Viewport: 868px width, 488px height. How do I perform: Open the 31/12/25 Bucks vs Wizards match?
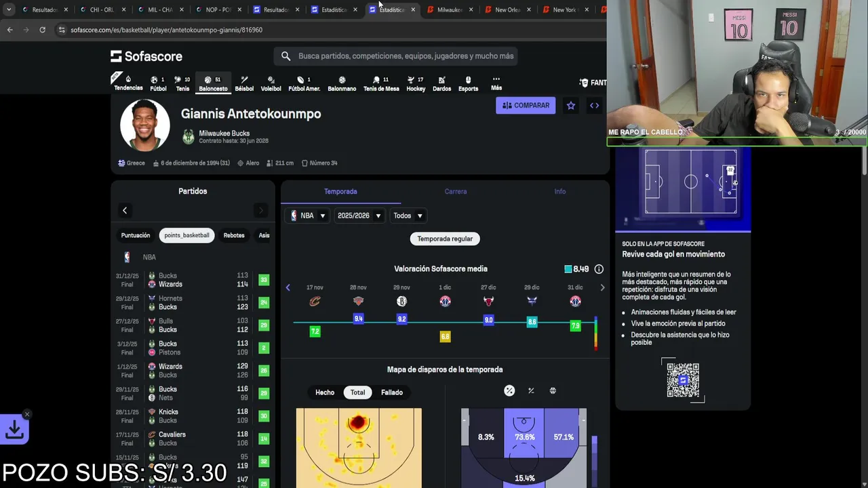tap(193, 280)
